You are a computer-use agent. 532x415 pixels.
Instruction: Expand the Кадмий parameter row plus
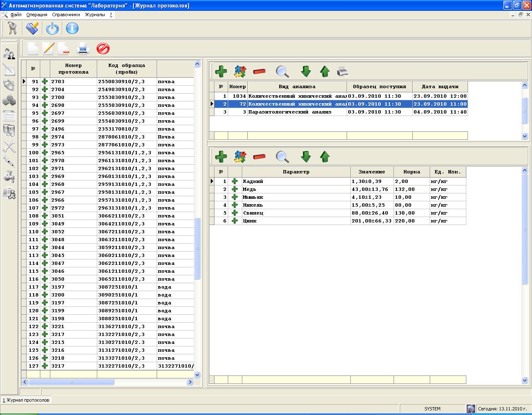click(235, 181)
